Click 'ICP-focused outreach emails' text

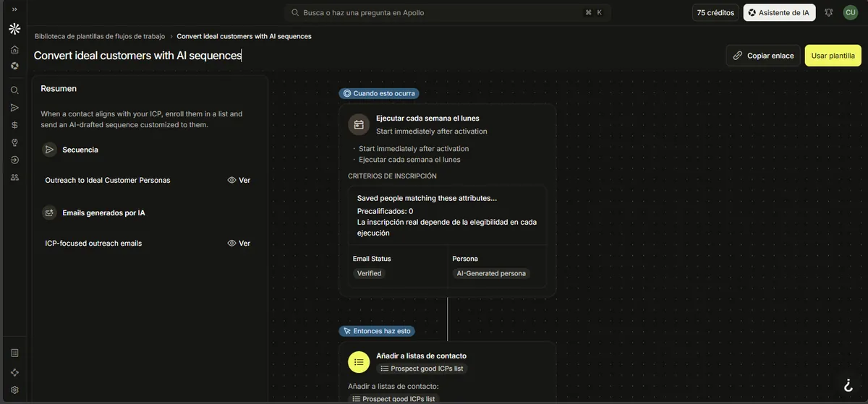click(x=93, y=244)
